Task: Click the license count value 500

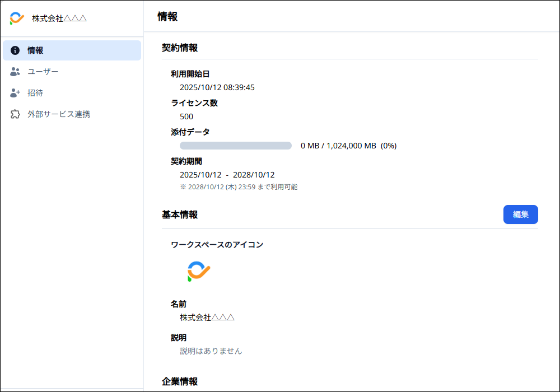Action: pyautogui.click(x=186, y=116)
